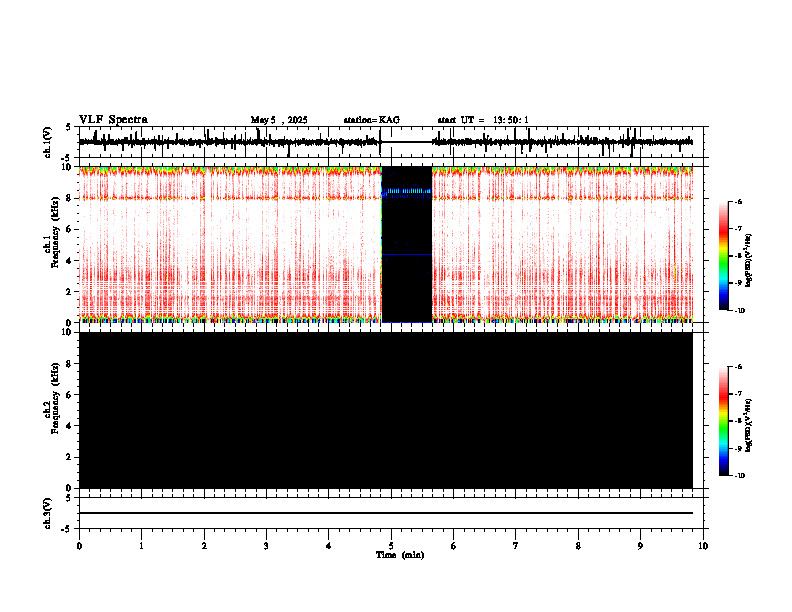Screen dimensions: 792x612
Task: Click time-axis tick label "7"
Action: tap(516, 546)
